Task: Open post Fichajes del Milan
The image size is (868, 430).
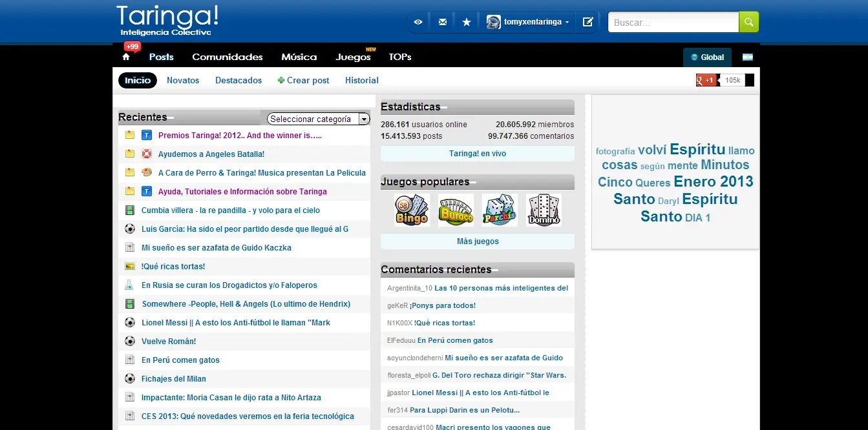Action: pyautogui.click(x=174, y=379)
